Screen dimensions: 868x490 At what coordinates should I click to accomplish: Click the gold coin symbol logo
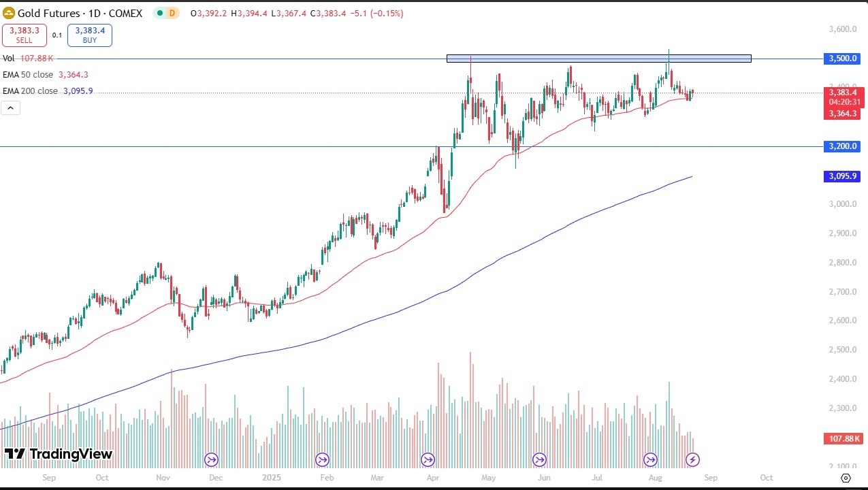coord(9,12)
